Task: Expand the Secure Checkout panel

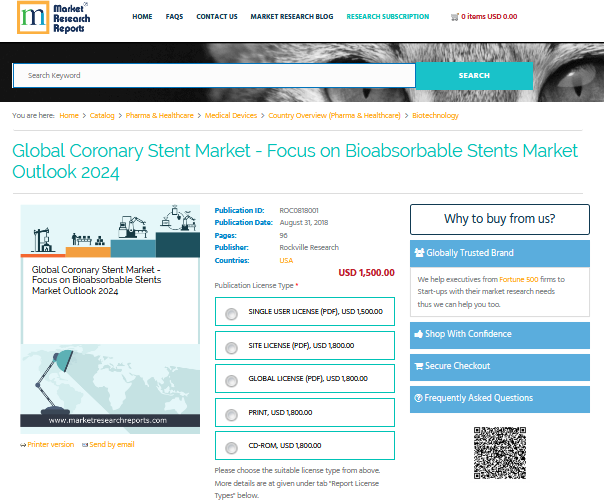Action: click(500, 367)
